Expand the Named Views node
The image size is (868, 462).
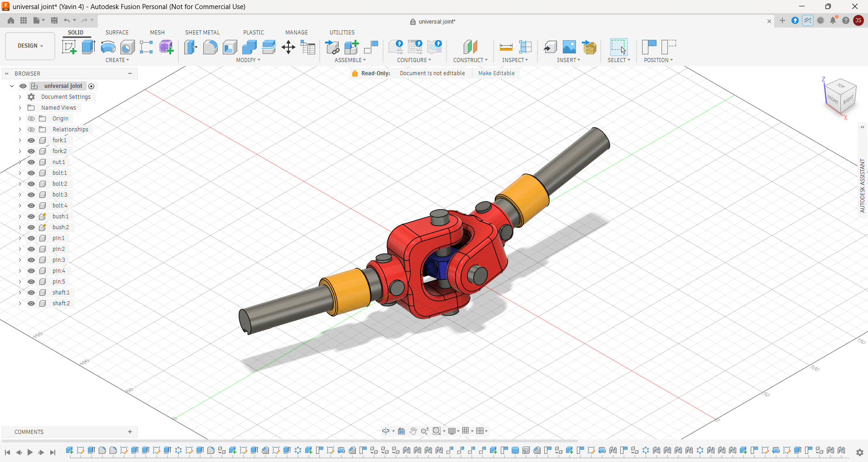pyautogui.click(x=20, y=108)
